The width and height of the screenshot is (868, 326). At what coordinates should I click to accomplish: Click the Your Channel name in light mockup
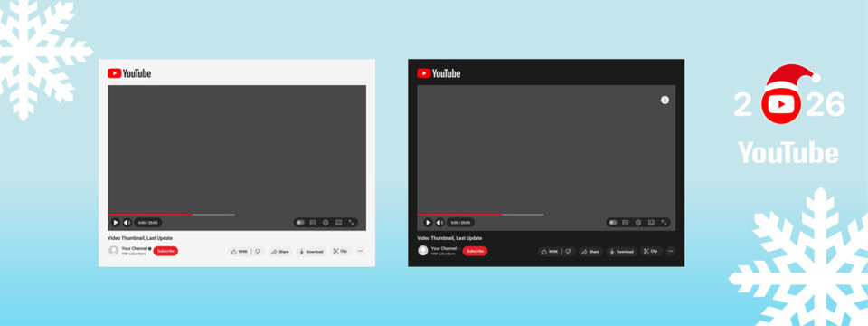click(135, 248)
